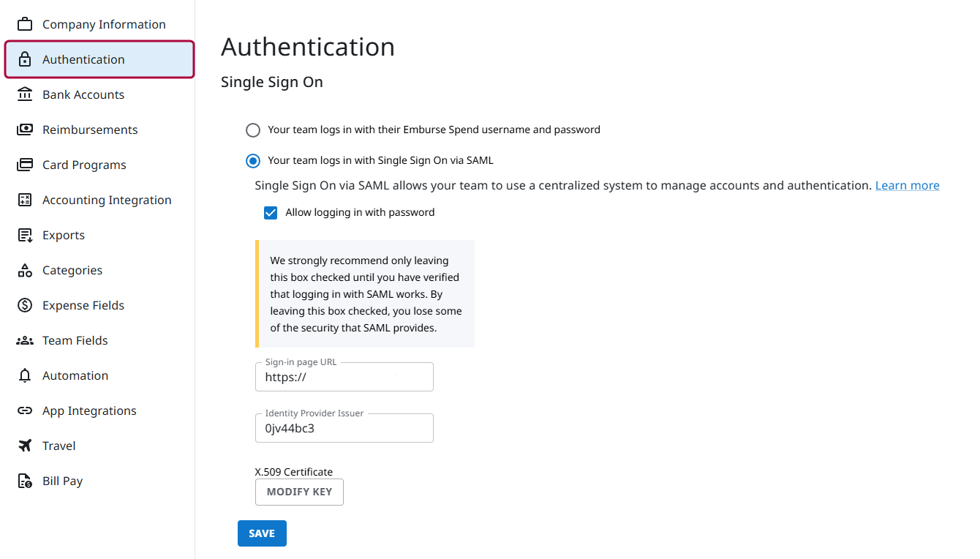This screenshot has width=980, height=559.
Task: Go to Expense Fields section
Action: coord(83,305)
